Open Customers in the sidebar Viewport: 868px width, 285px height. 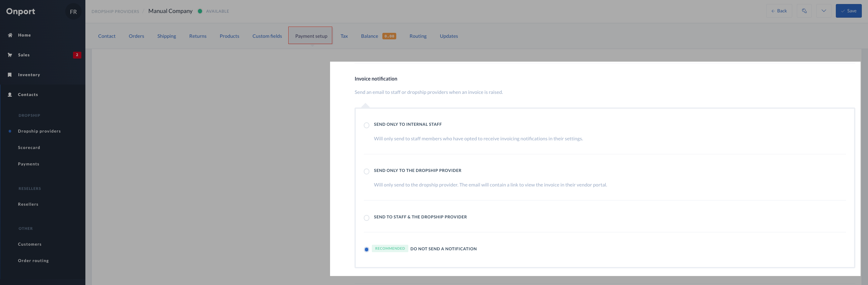(x=30, y=244)
